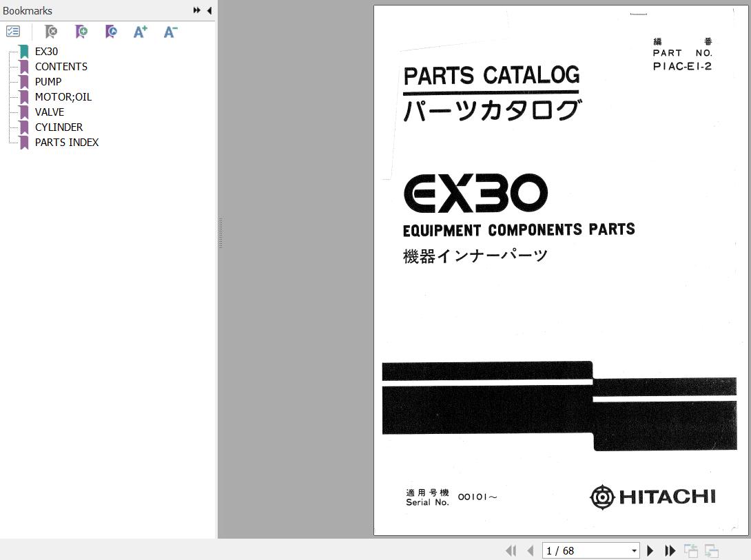Click the EX30 model logo on the page

[x=475, y=194]
